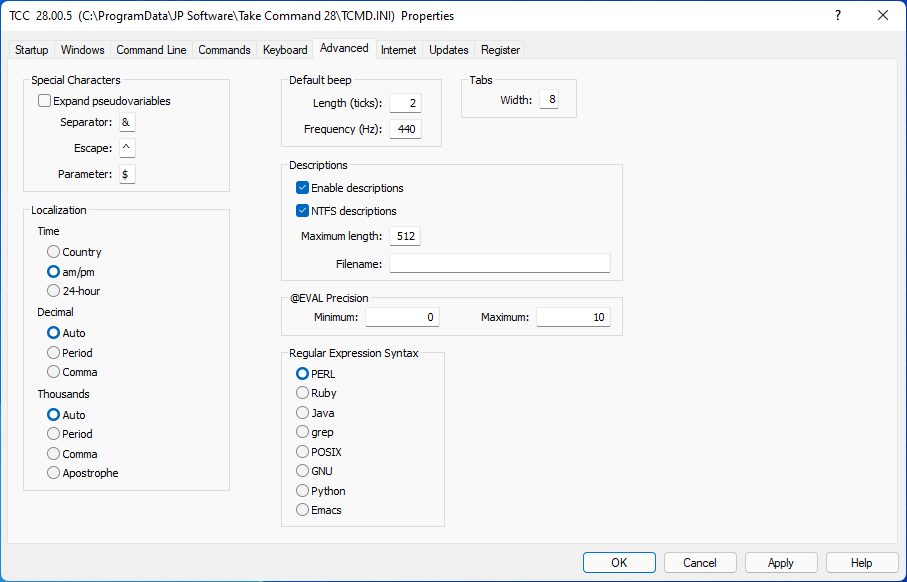The image size is (907, 582).
Task: Pick grep regular expression syntax
Action: tap(315, 432)
